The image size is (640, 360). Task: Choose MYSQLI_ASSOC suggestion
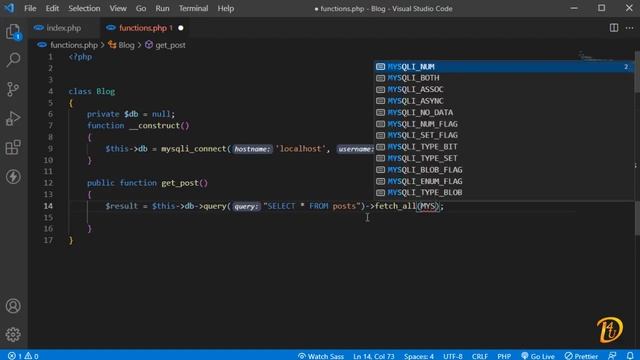(504, 89)
